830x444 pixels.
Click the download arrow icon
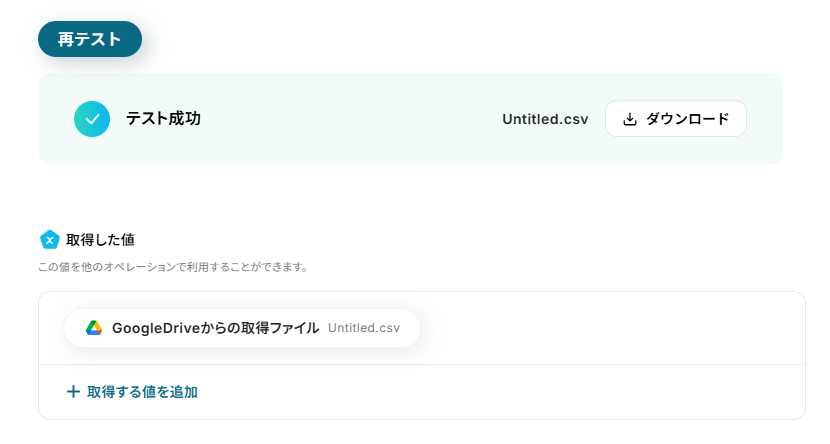[x=629, y=119]
